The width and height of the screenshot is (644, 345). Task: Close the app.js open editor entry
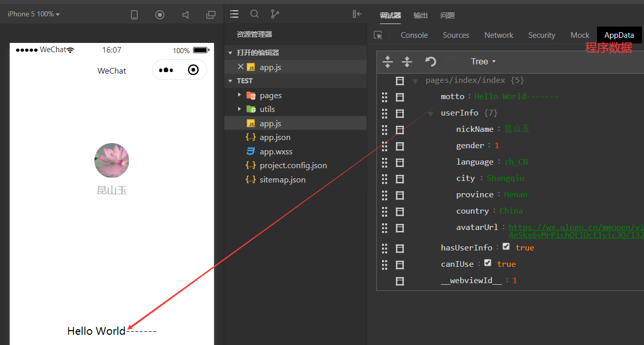(241, 66)
